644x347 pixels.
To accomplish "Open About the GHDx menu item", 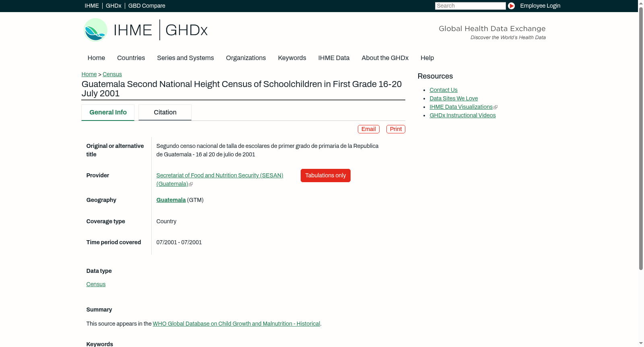I will [385, 58].
